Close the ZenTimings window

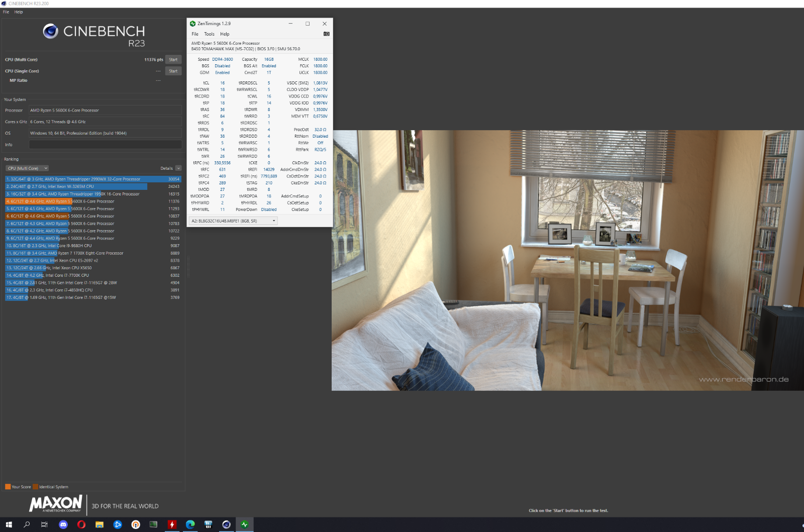click(x=325, y=24)
